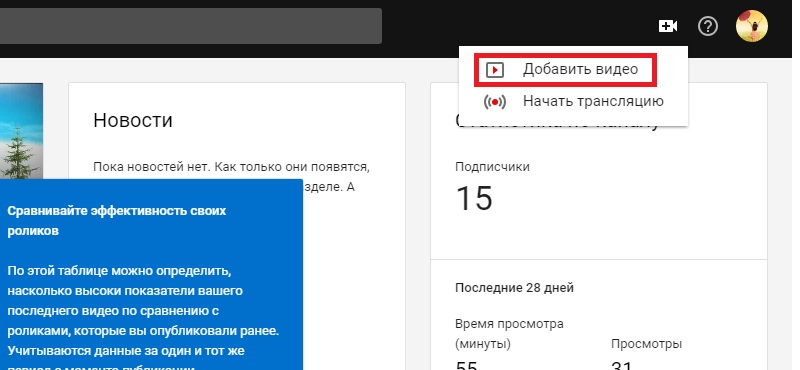Viewport: 800px width, 370px height.
Task: Open the help question mark icon
Action: tap(708, 26)
